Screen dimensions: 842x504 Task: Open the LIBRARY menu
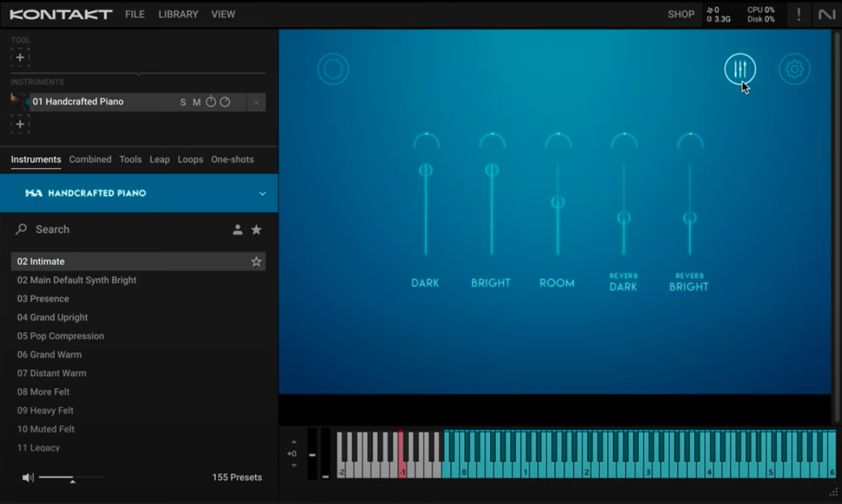coord(179,14)
